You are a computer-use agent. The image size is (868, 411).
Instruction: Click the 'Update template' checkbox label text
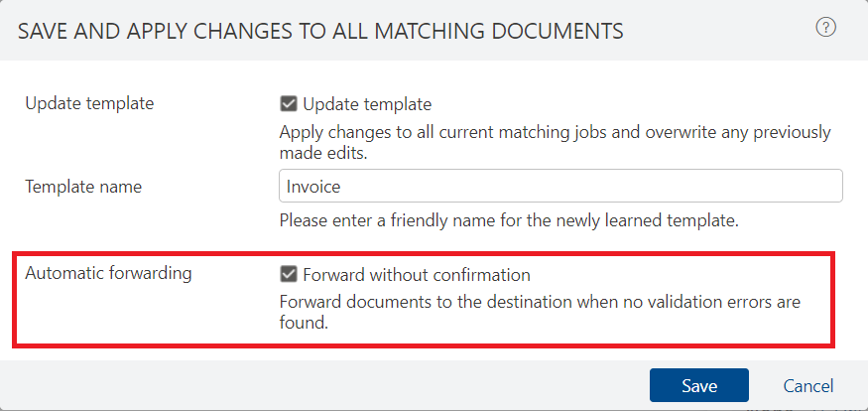point(367,104)
